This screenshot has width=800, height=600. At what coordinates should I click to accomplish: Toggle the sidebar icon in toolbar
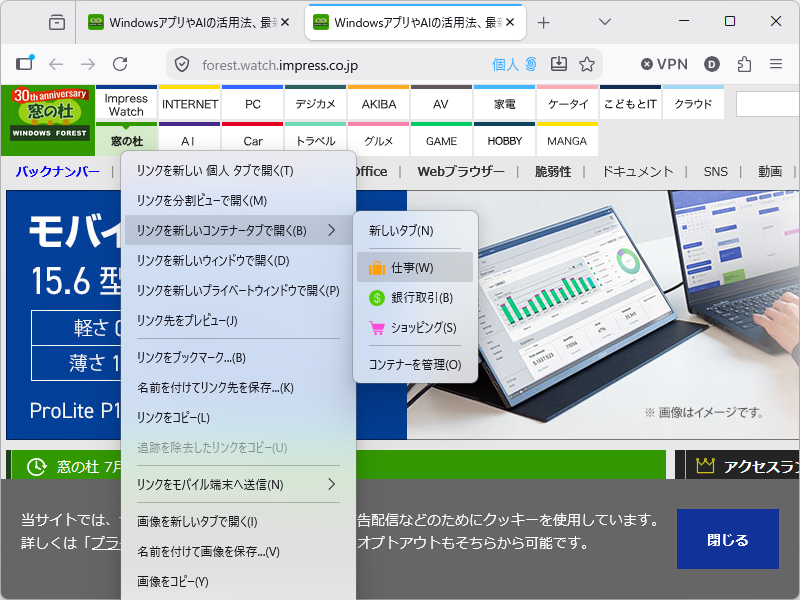24,63
